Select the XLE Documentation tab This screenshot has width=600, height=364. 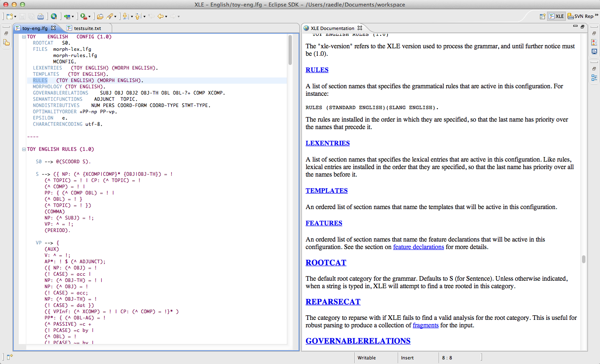(x=332, y=28)
